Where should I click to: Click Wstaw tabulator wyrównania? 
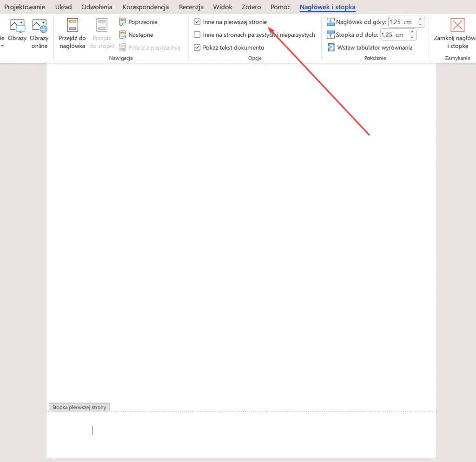(370, 47)
